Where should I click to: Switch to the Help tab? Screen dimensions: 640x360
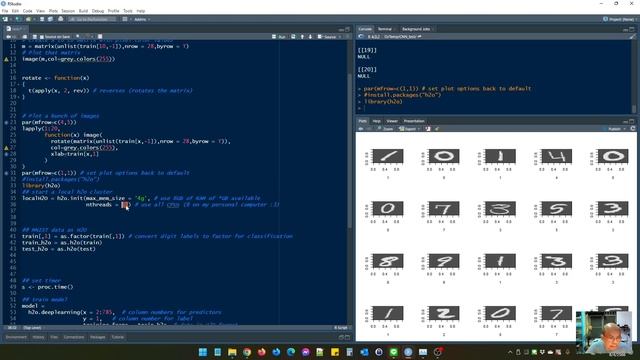tap(376, 121)
